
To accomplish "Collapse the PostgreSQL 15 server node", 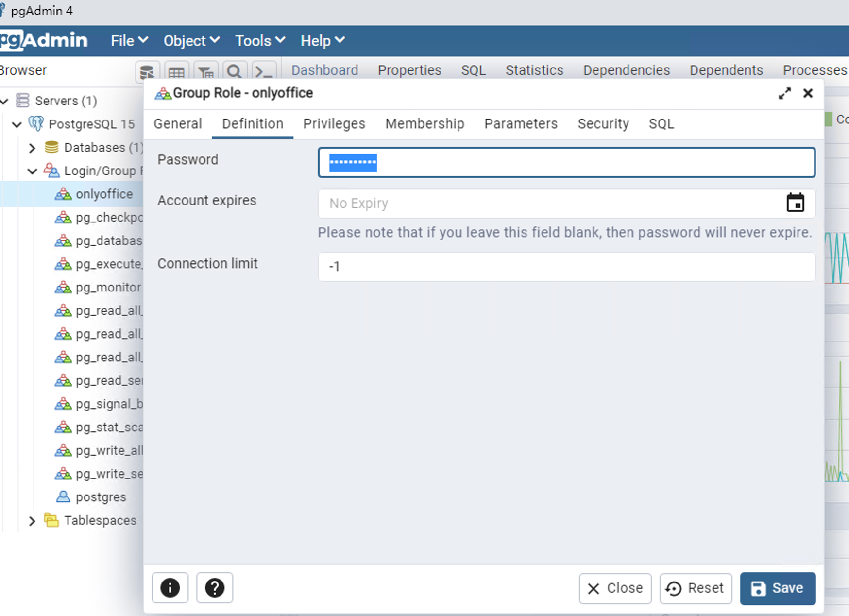I will pyautogui.click(x=17, y=124).
